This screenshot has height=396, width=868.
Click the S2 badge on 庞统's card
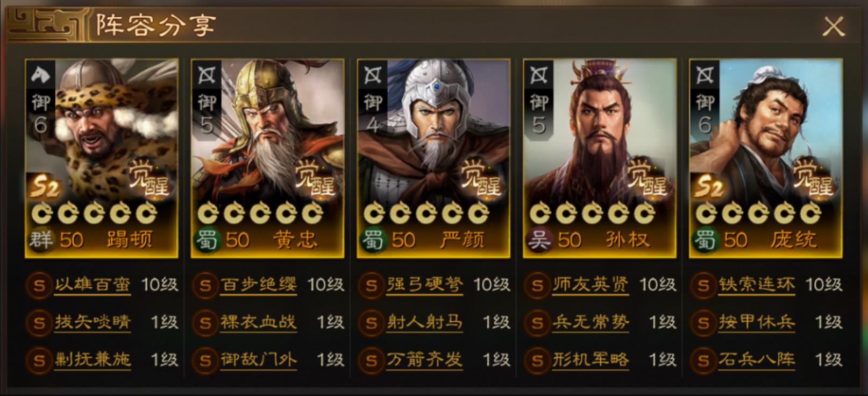[x=709, y=186]
